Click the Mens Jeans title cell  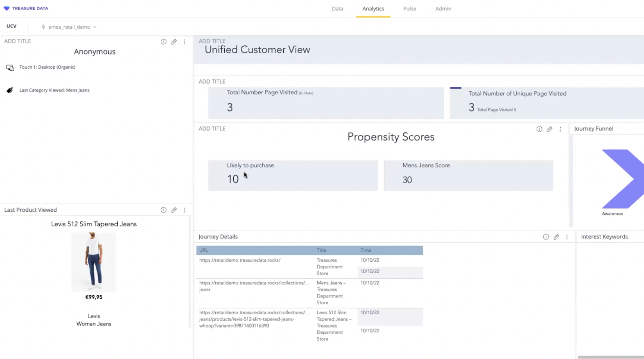[331, 292]
